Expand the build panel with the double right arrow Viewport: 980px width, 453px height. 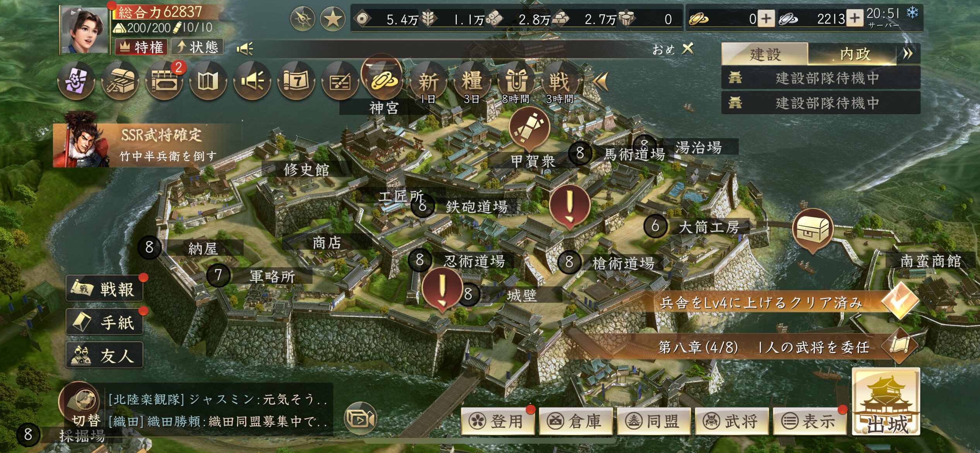(x=908, y=54)
